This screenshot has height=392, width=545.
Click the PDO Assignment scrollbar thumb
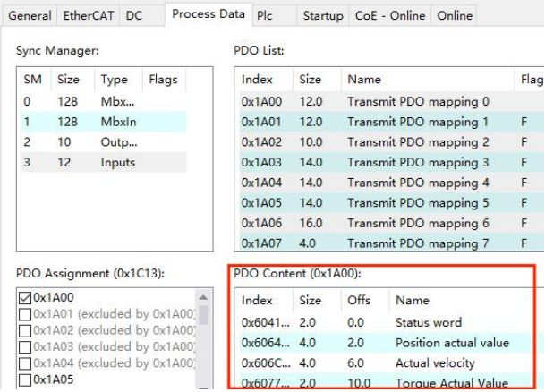click(x=203, y=314)
